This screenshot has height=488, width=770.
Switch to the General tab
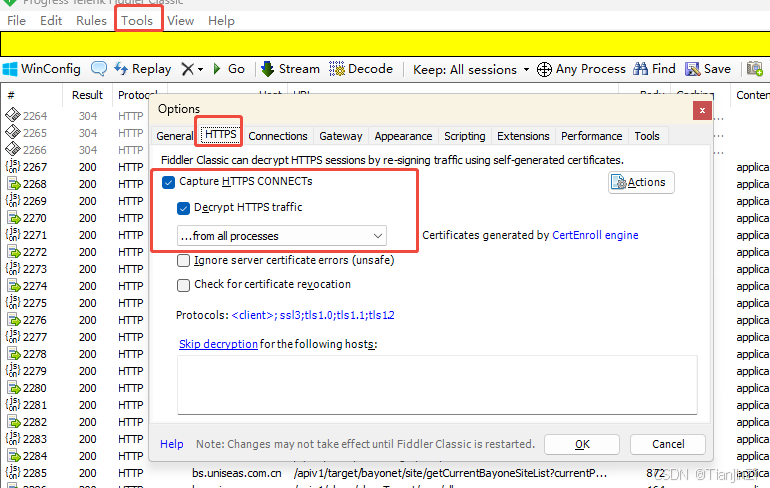coord(174,136)
